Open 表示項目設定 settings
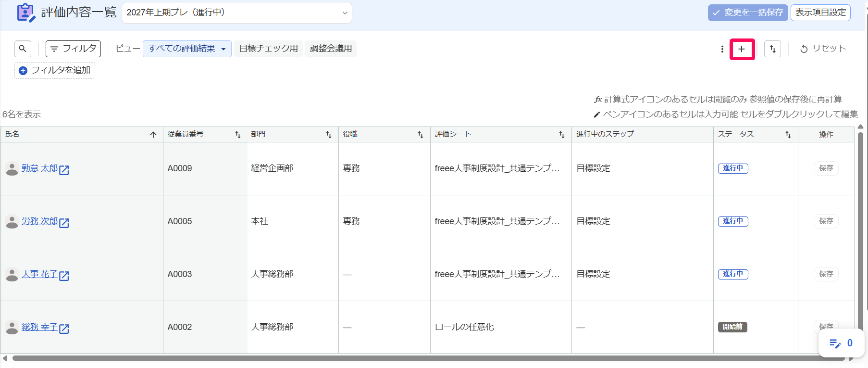The image size is (868, 368). click(x=820, y=13)
